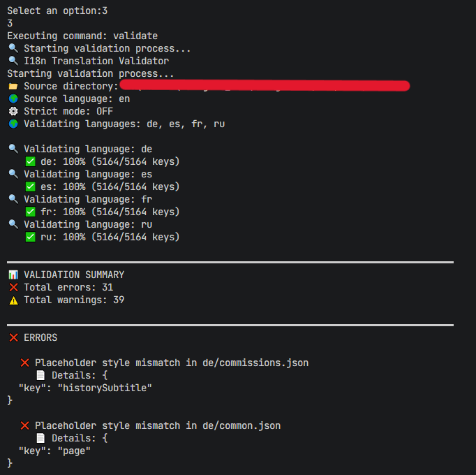
Task: Click the document icon before commissions.json Details
Action: 40,375
